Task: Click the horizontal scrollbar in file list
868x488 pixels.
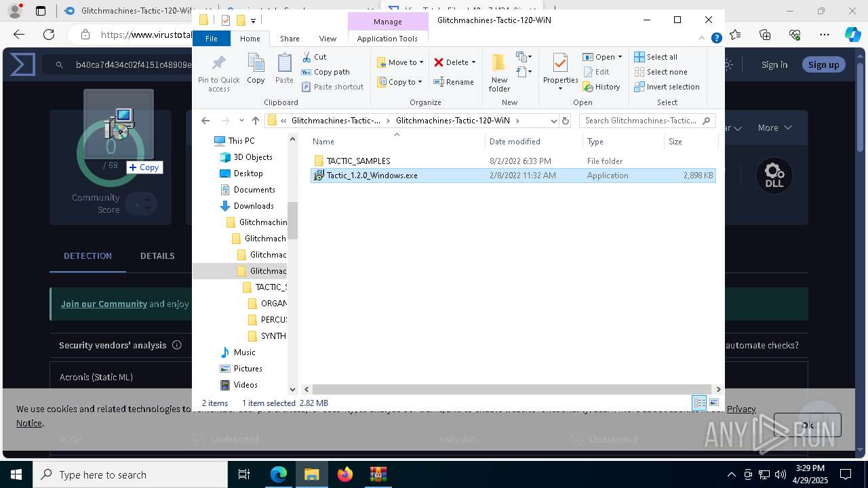Action: (512, 390)
